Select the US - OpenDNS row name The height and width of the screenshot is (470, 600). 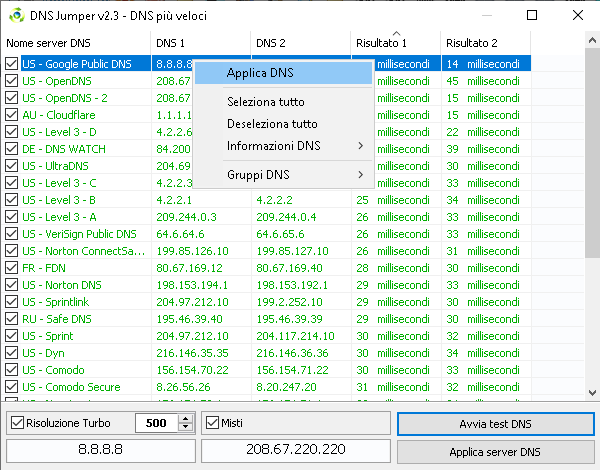click(57, 81)
